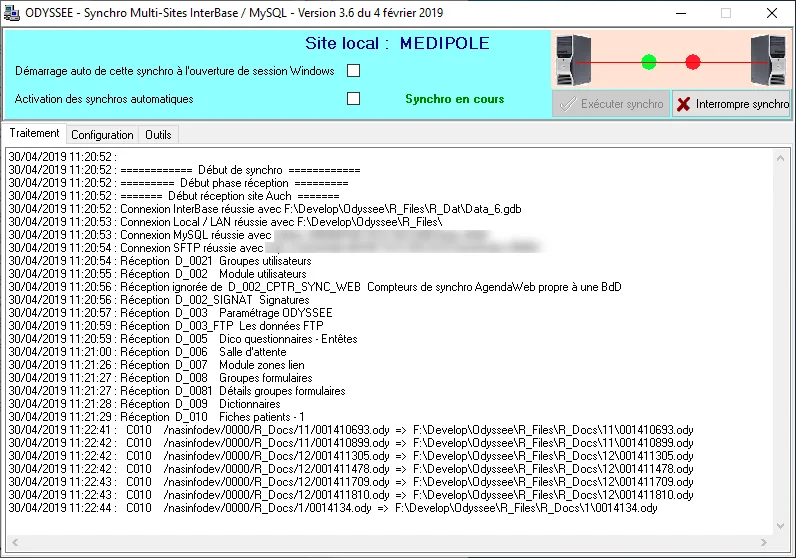Select the C010 log line for 001410899.ody
This screenshot has width=796, height=558.
351,443
